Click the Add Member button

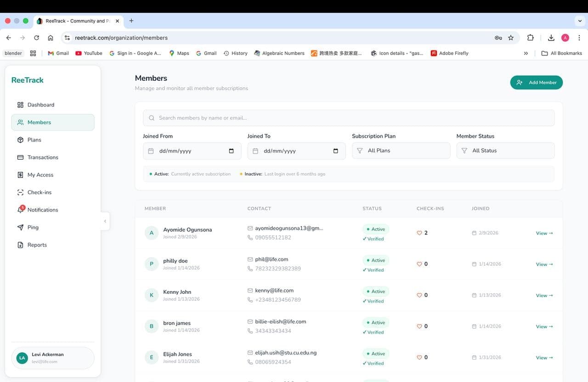(536, 82)
